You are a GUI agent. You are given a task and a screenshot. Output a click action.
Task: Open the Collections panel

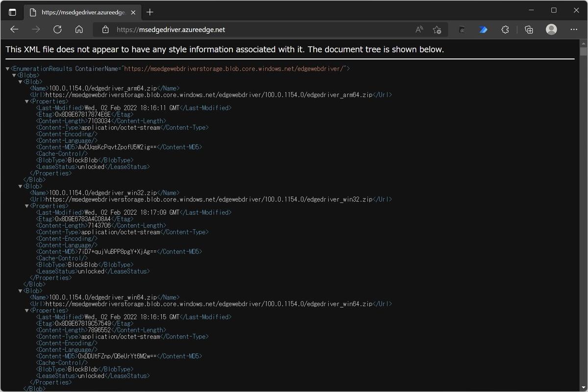[529, 29]
